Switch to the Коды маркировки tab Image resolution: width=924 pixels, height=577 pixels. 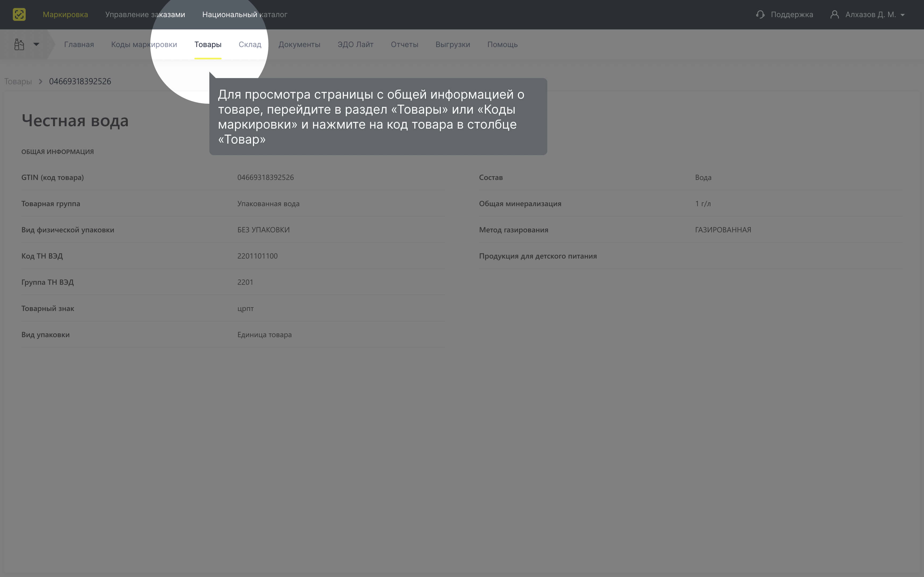[x=144, y=44]
